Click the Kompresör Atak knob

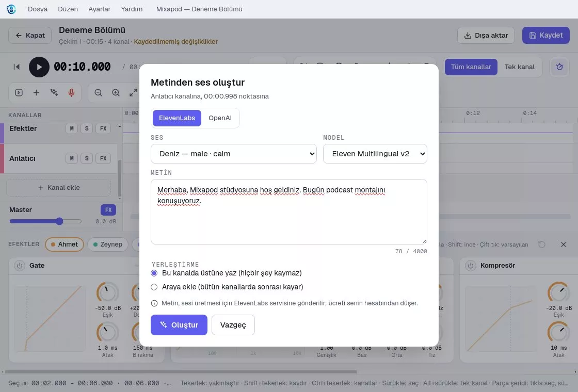coord(559,333)
